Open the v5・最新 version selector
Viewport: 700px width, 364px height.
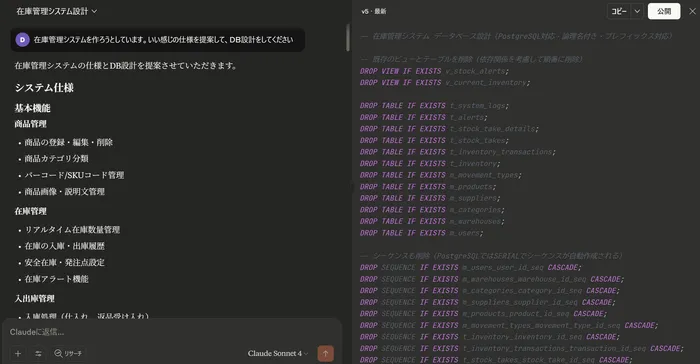(374, 11)
